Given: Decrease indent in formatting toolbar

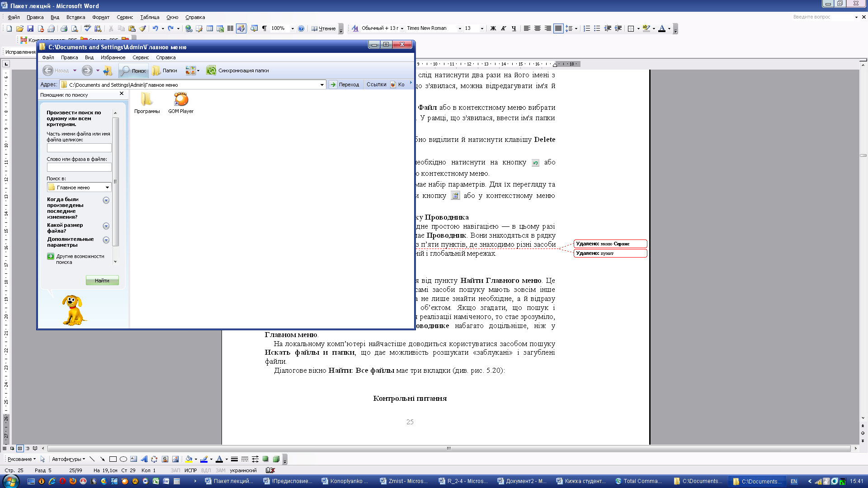Looking at the screenshot, I should (608, 28).
